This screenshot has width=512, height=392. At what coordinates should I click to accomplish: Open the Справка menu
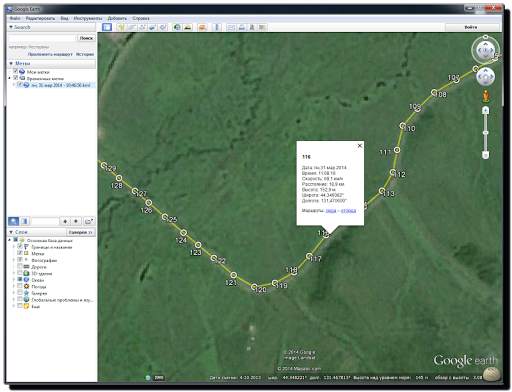pos(141,18)
